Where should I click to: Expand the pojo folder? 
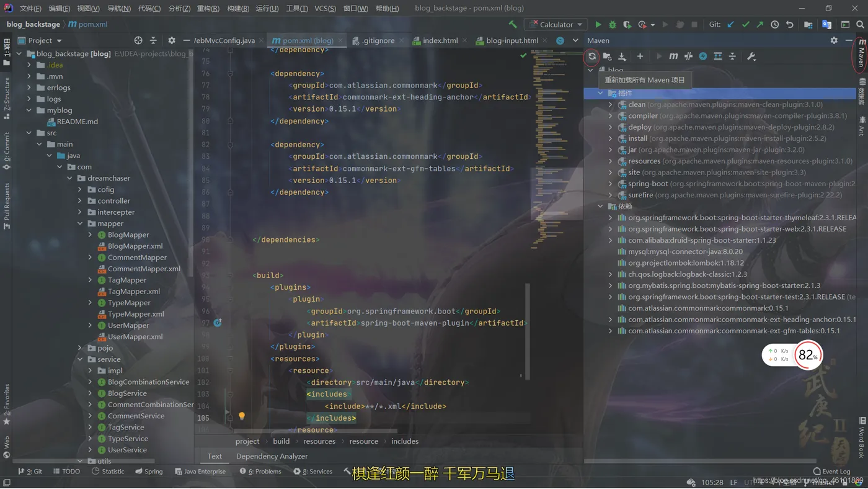coord(80,348)
